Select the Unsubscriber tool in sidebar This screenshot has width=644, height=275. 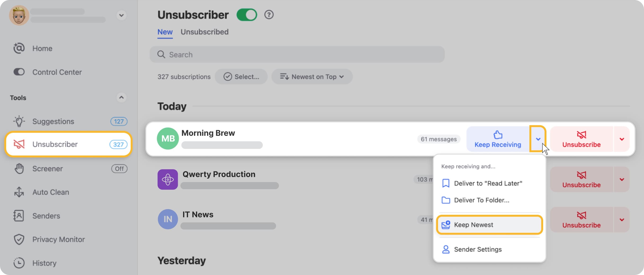(x=55, y=144)
